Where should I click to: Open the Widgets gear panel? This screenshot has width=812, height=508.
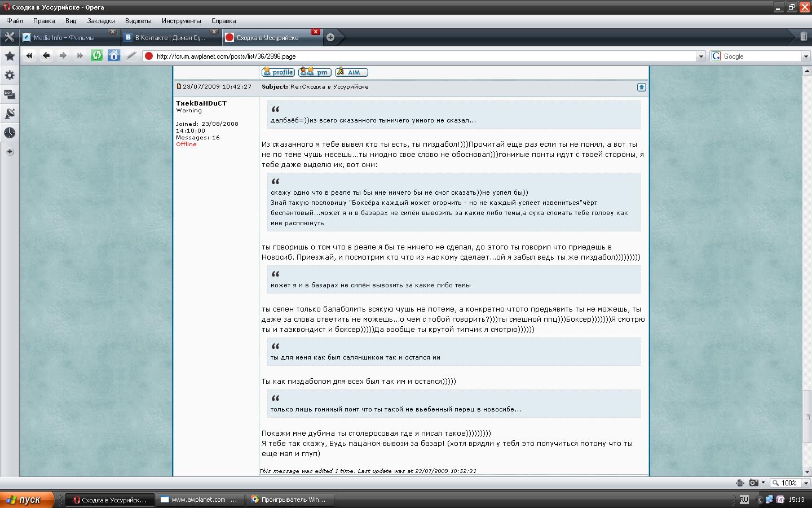(10, 75)
